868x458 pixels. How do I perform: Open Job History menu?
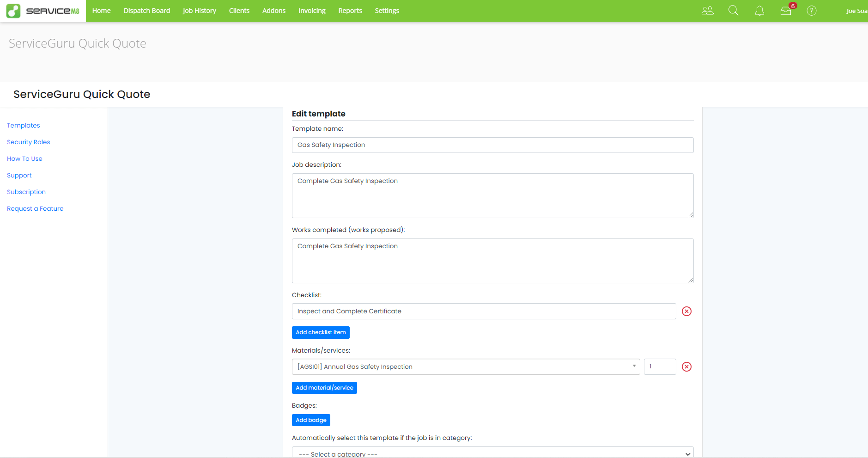click(200, 11)
